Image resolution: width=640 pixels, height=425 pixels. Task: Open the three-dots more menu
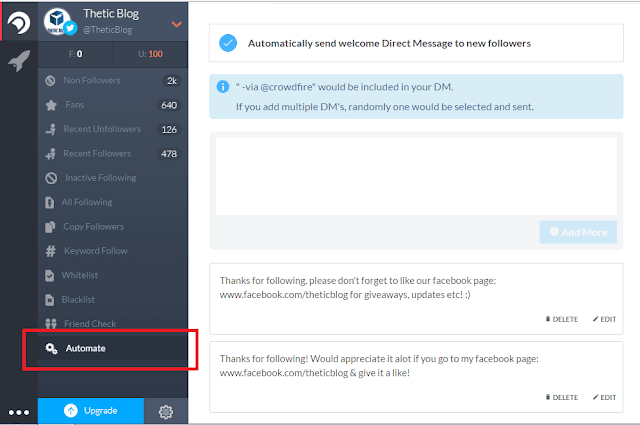19,412
